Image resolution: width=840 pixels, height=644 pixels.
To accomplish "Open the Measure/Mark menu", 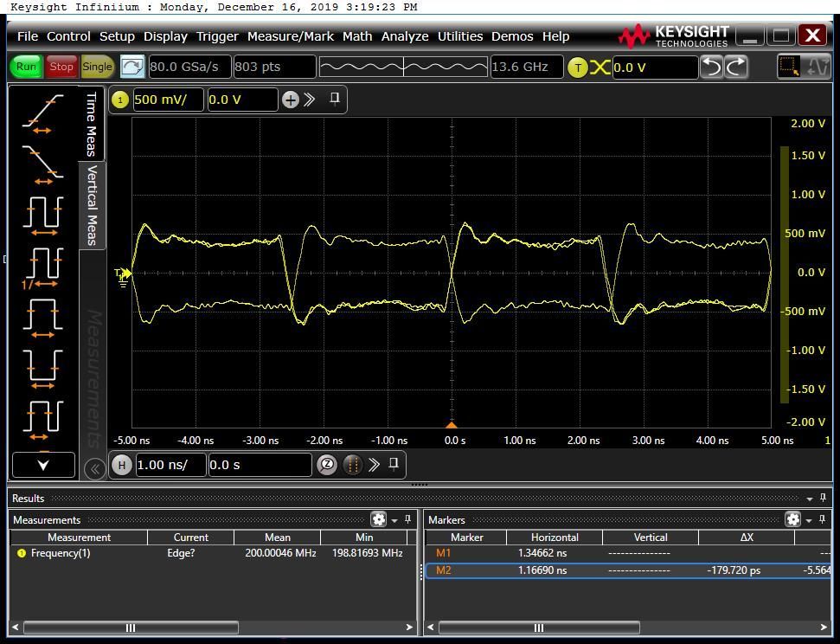I will click(290, 36).
